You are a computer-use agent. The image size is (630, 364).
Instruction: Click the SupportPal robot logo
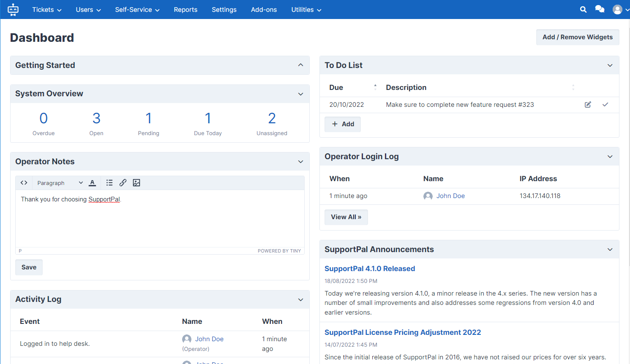tap(13, 9)
